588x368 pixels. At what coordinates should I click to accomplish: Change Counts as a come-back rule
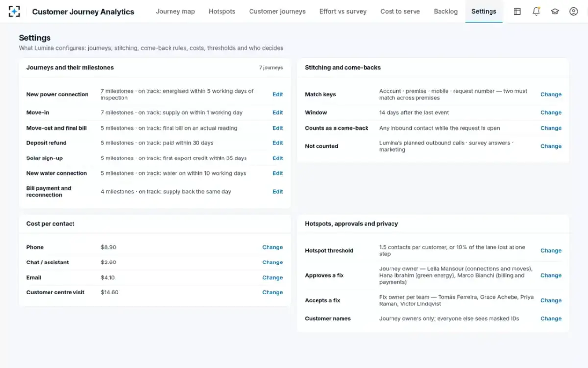coord(551,128)
